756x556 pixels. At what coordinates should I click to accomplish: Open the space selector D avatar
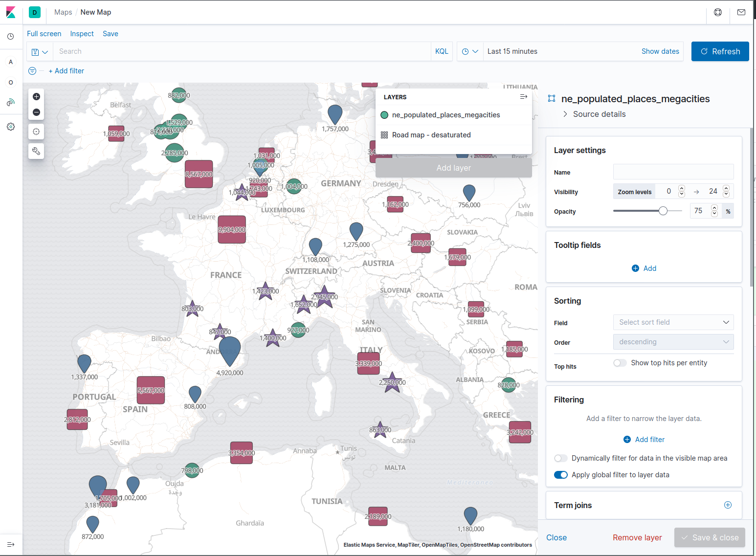click(x=35, y=12)
